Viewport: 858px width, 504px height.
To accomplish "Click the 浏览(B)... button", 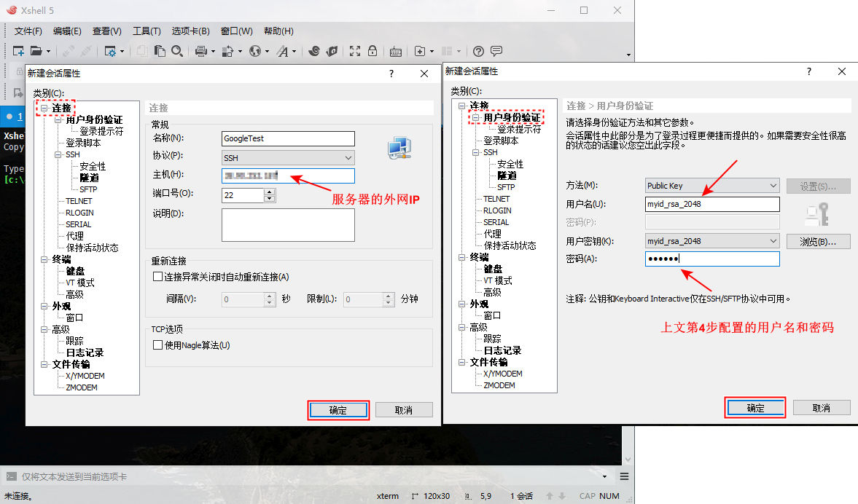I will point(818,241).
